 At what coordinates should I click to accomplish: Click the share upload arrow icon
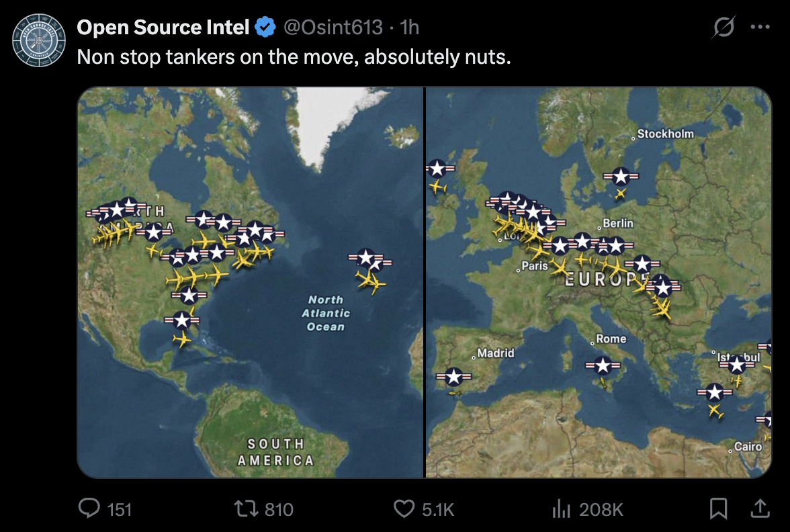point(760,508)
